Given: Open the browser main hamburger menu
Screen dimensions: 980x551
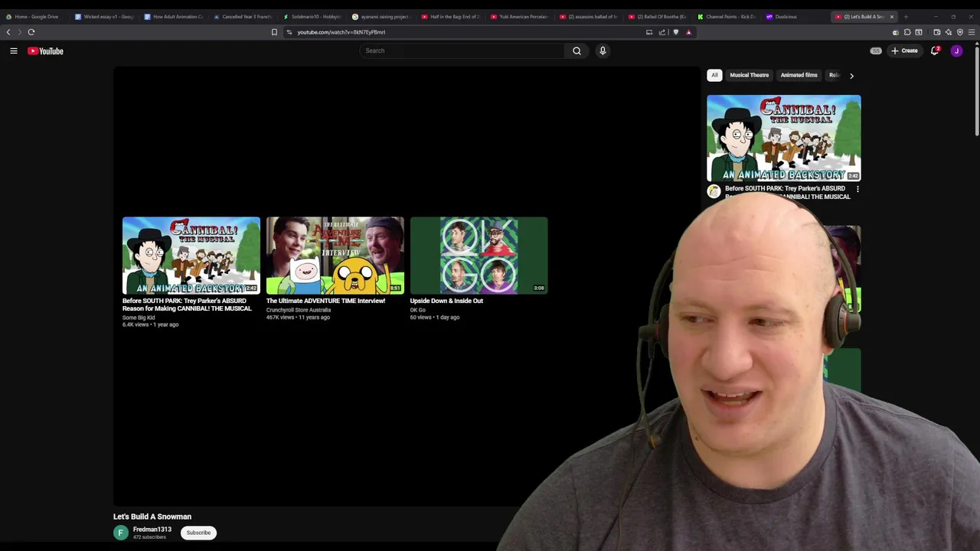Looking at the screenshot, I should (972, 32).
